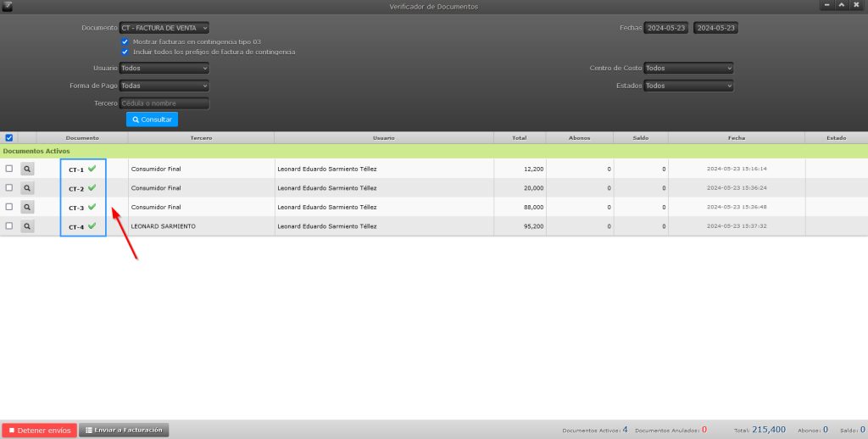The width and height of the screenshot is (868, 439).
Task: Click green checkmark beside CT-4
Action: (x=92, y=226)
